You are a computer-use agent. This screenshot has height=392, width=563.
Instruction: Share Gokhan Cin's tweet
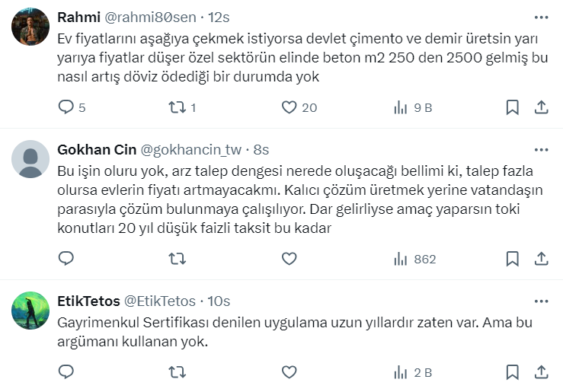(541, 259)
